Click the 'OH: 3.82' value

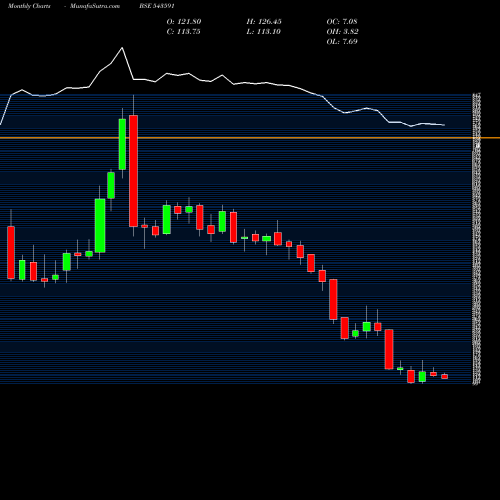point(343,32)
